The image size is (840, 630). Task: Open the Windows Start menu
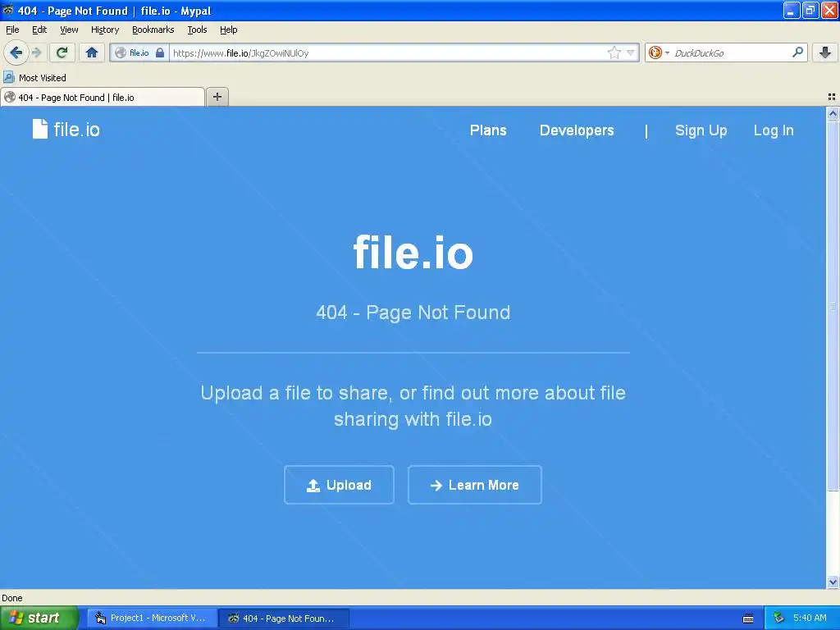(39, 618)
